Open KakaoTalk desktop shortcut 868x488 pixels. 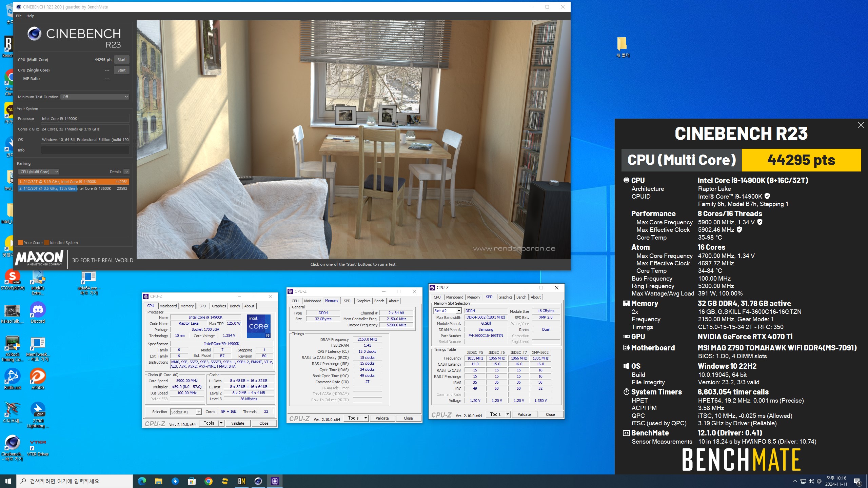(13, 314)
